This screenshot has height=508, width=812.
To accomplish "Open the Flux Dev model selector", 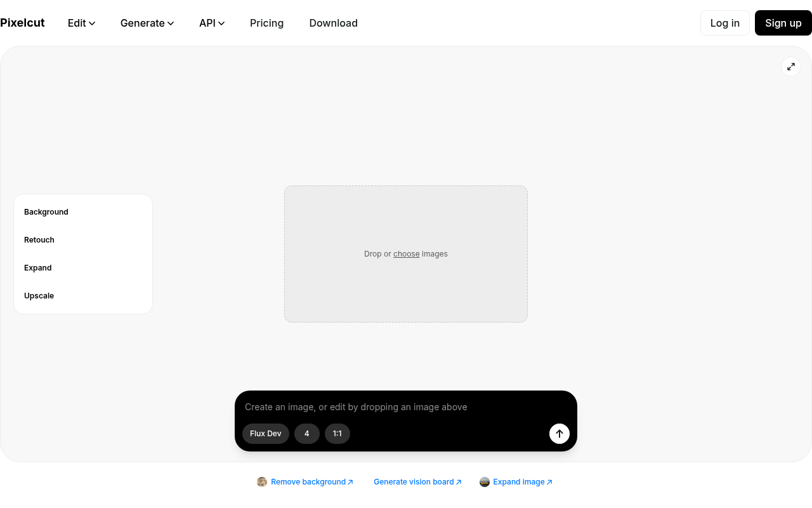I will click(265, 434).
